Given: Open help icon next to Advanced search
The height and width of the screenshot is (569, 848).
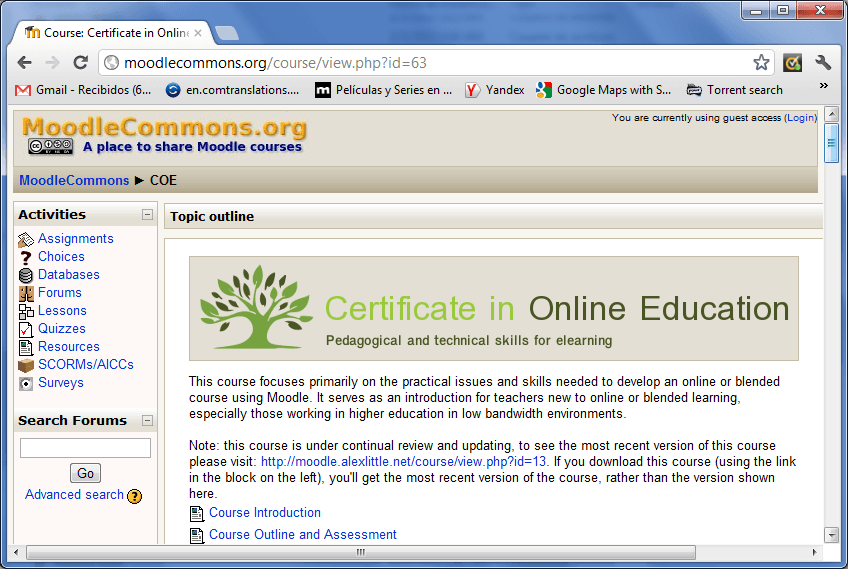Looking at the screenshot, I should 135,496.
